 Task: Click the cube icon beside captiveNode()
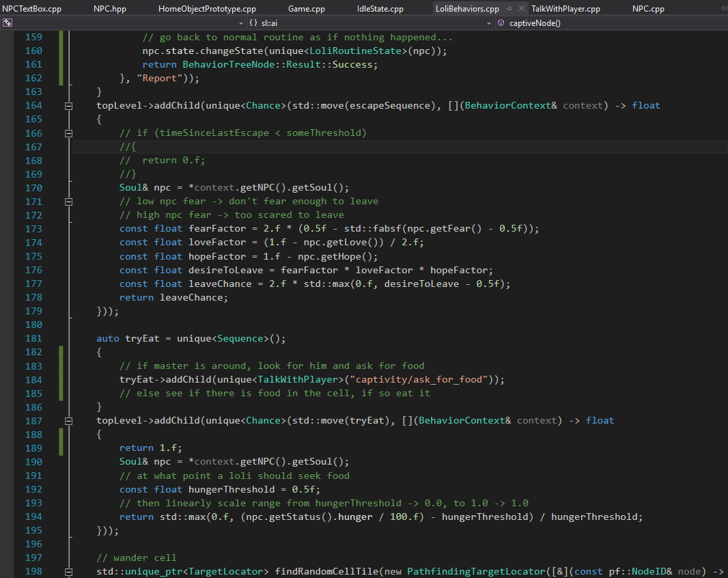click(501, 23)
